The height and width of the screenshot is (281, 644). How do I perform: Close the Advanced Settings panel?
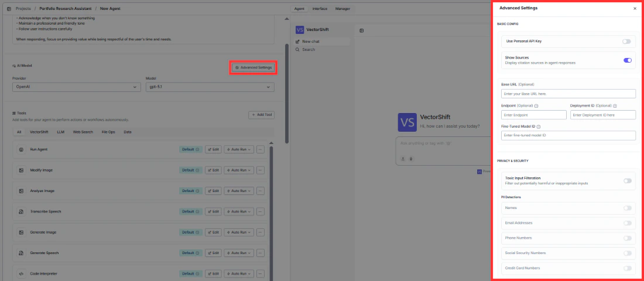coord(635,8)
